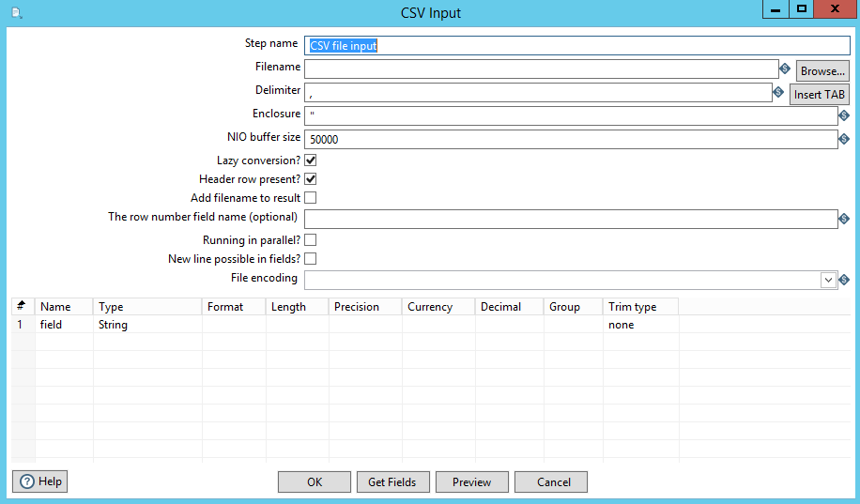Click the variable icon next to Delimiter field

coord(778,92)
